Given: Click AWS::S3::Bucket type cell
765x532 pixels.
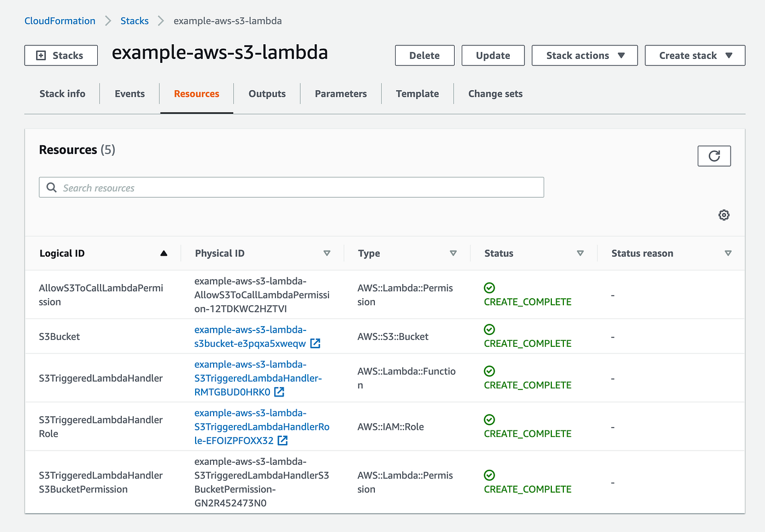Looking at the screenshot, I should coord(393,336).
